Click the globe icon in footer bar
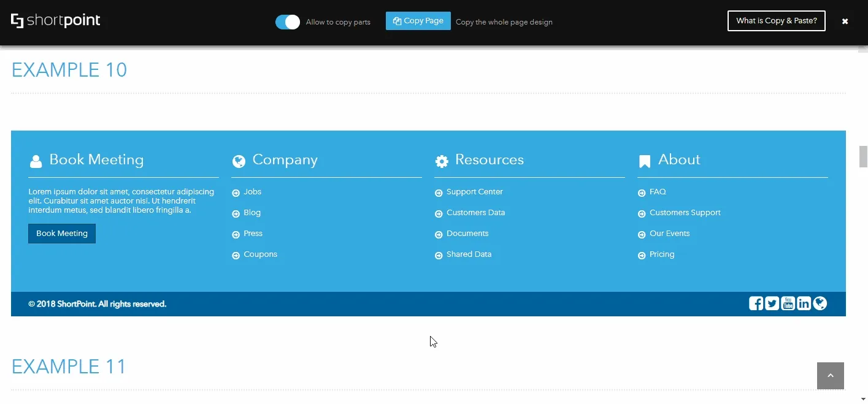 click(x=820, y=303)
